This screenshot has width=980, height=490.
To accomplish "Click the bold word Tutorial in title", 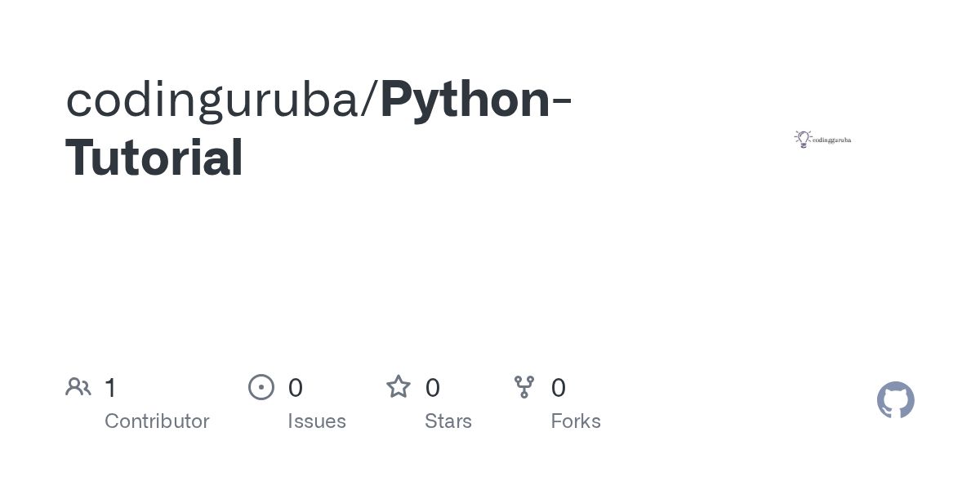I will (x=154, y=158).
